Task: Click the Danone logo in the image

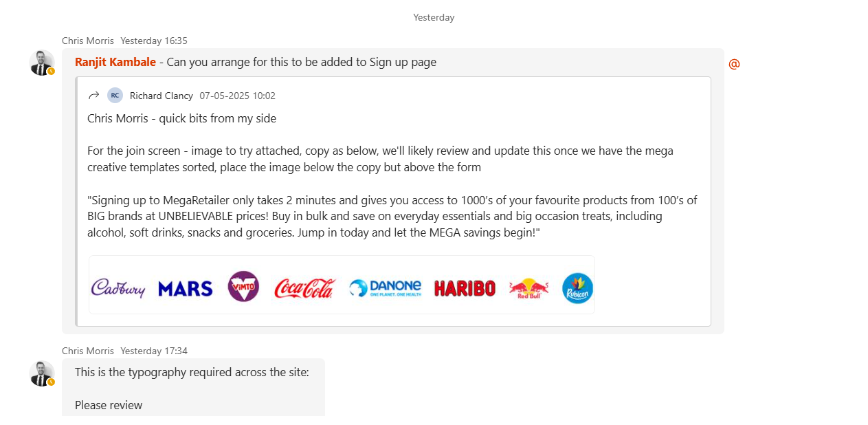Action: [385, 287]
